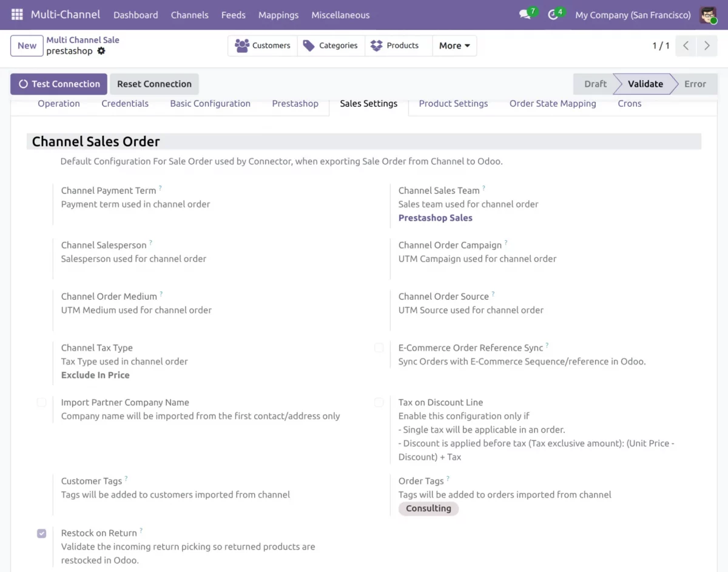The image size is (728, 572).
Task: Toggle E-Commerce Order Reference Sync checkbox
Action: tap(379, 348)
